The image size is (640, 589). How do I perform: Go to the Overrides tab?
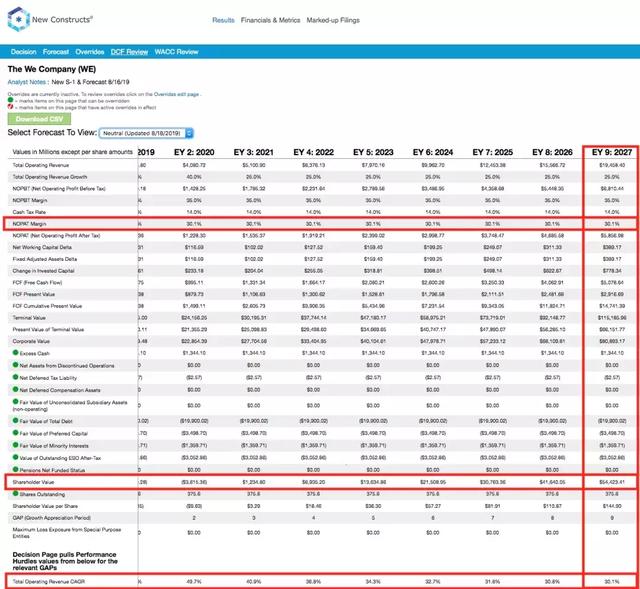[x=91, y=51]
